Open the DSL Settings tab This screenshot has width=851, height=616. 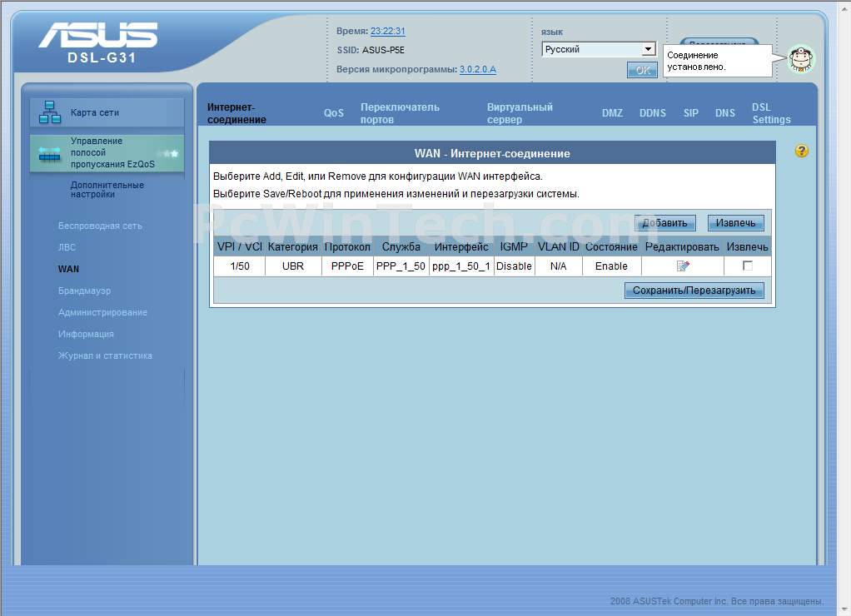click(771, 113)
